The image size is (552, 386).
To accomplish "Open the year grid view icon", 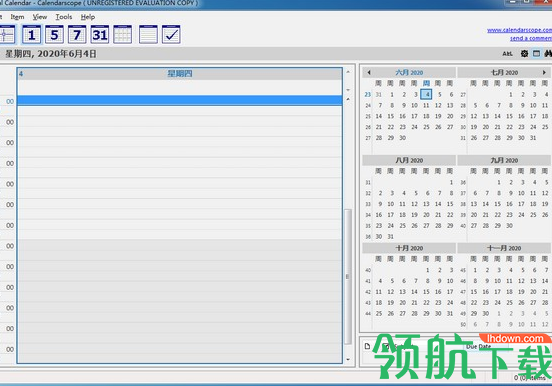I will [123, 35].
